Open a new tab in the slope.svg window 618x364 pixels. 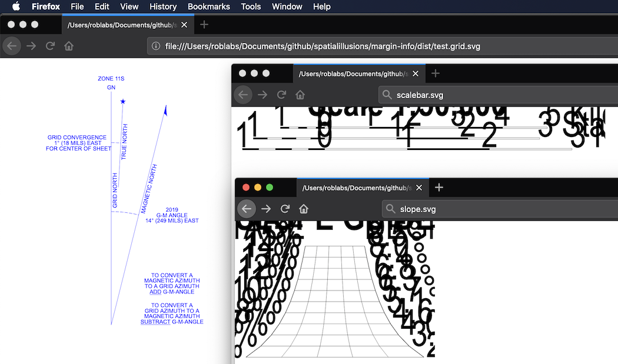pyautogui.click(x=438, y=187)
